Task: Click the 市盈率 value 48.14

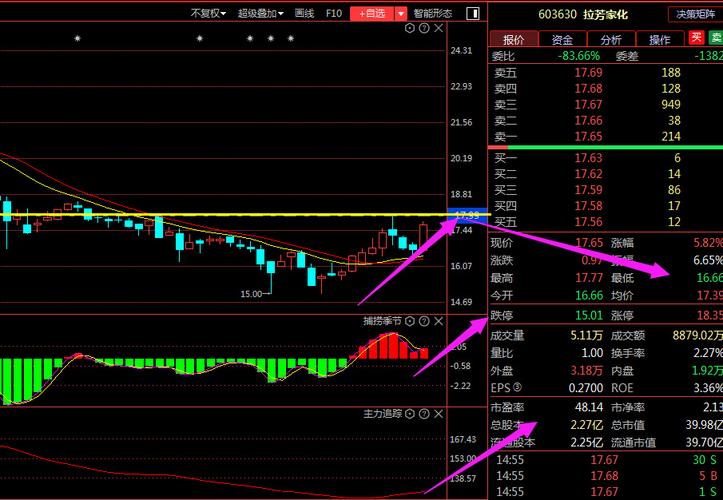Action: [589, 407]
